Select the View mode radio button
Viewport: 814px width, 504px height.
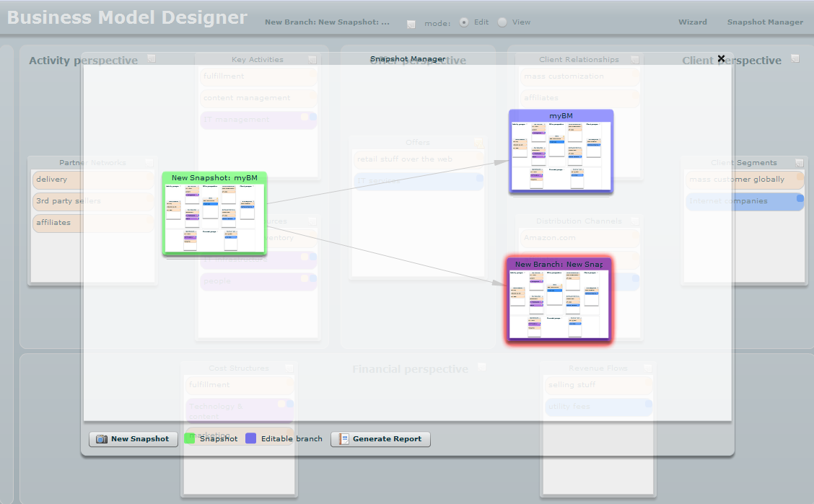(x=502, y=22)
